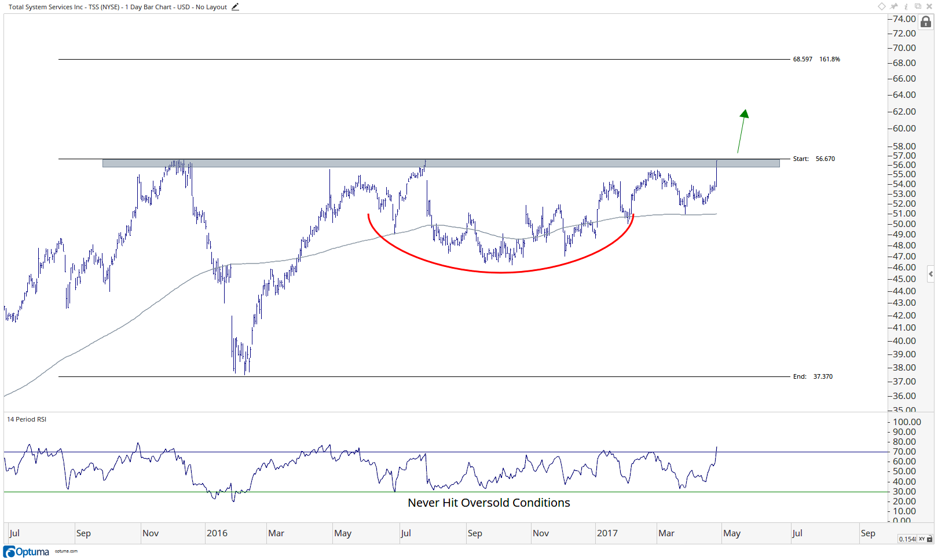The image size is (938, 560).
Task: Click the '2017' label on time axis
Action: click(607, 533)
